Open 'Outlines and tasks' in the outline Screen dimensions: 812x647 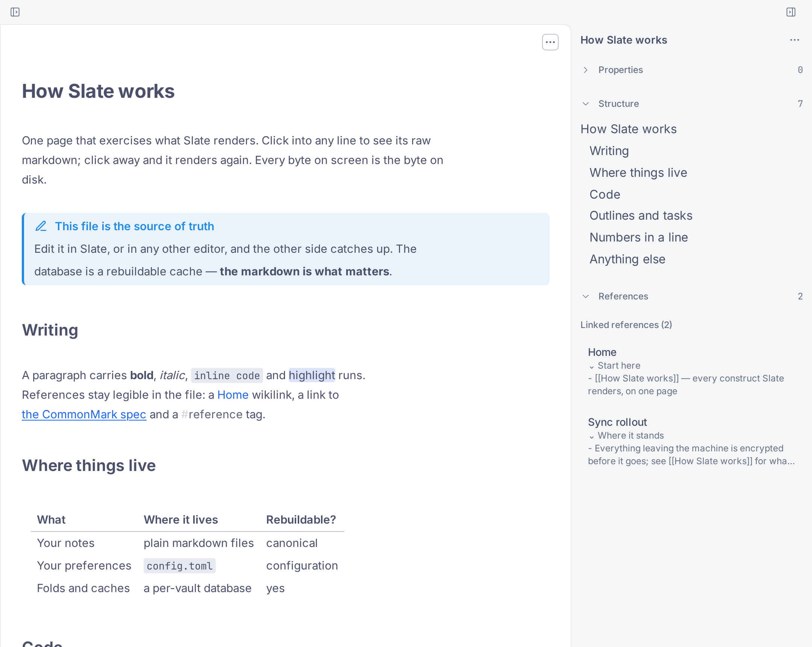pos(641,216)
